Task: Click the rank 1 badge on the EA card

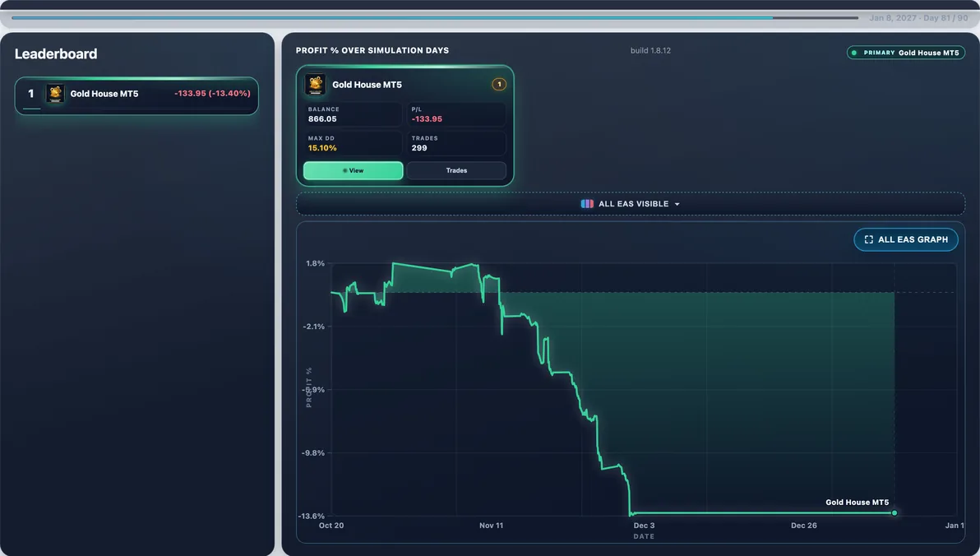Action: point(499,85)
